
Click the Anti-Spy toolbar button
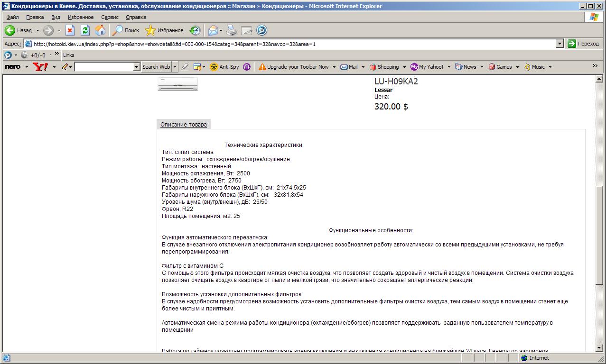click(224, 67)
